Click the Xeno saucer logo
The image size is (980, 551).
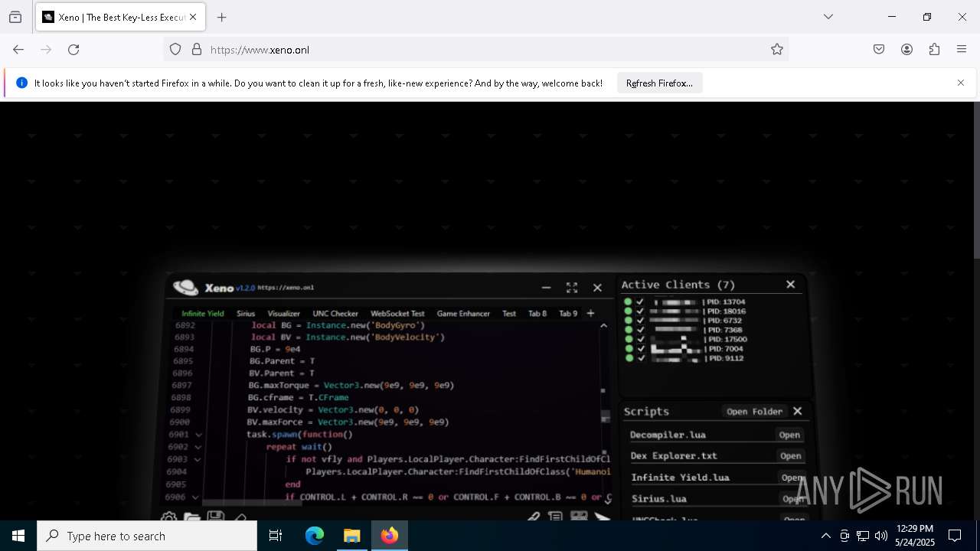[x=185, y=288]
